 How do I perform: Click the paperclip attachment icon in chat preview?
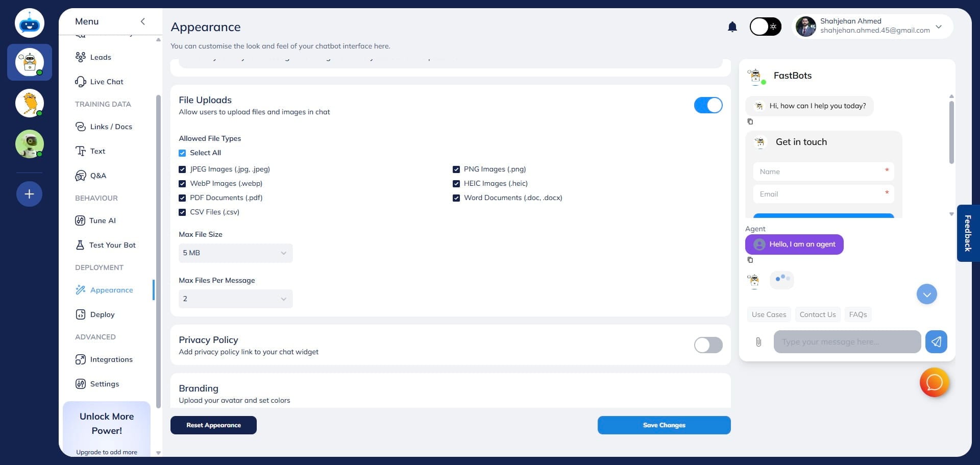click(759, 342)
